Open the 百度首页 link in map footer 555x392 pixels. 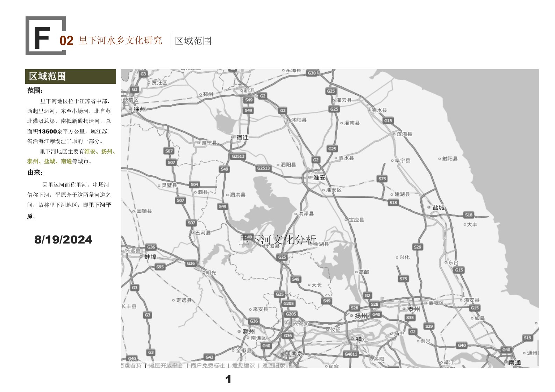(x=131, y=365)
